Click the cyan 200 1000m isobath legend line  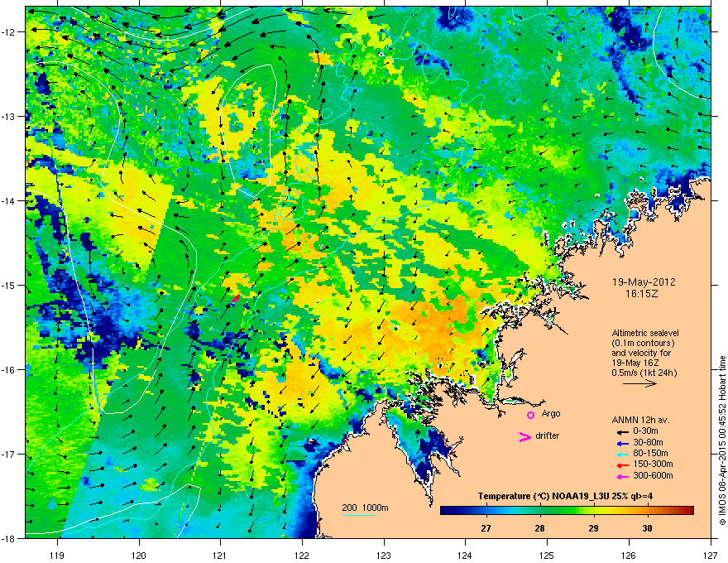tap(358, 515)
